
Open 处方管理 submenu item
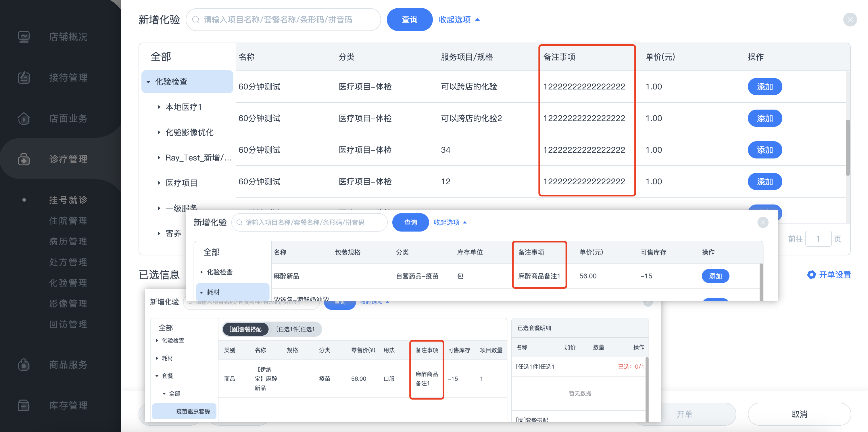click(x=68, y=262)
